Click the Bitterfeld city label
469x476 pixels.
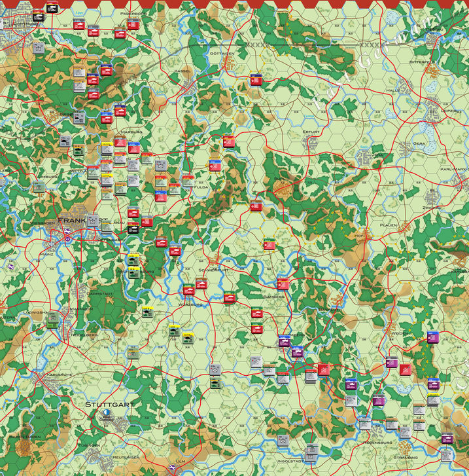pos(422,62)
